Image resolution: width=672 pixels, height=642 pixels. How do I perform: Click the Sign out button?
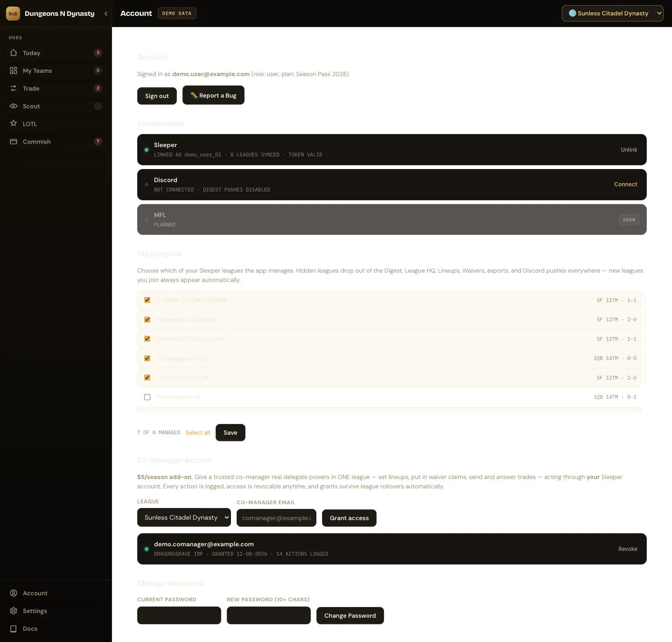(157, 96)
